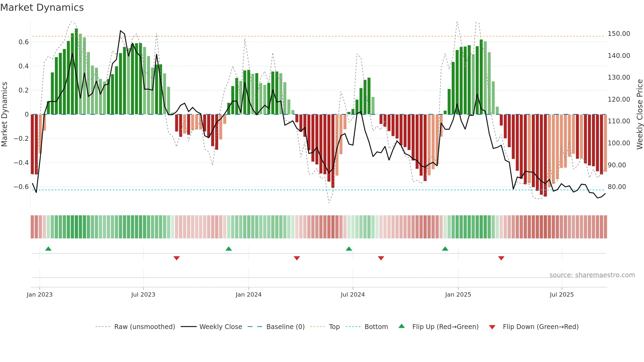Image resolution: width=644 pixels, height=362 pixels.
Task: Toggle the Raw (unsmoothed) legend entry
Action: click(x=135, y=327)
